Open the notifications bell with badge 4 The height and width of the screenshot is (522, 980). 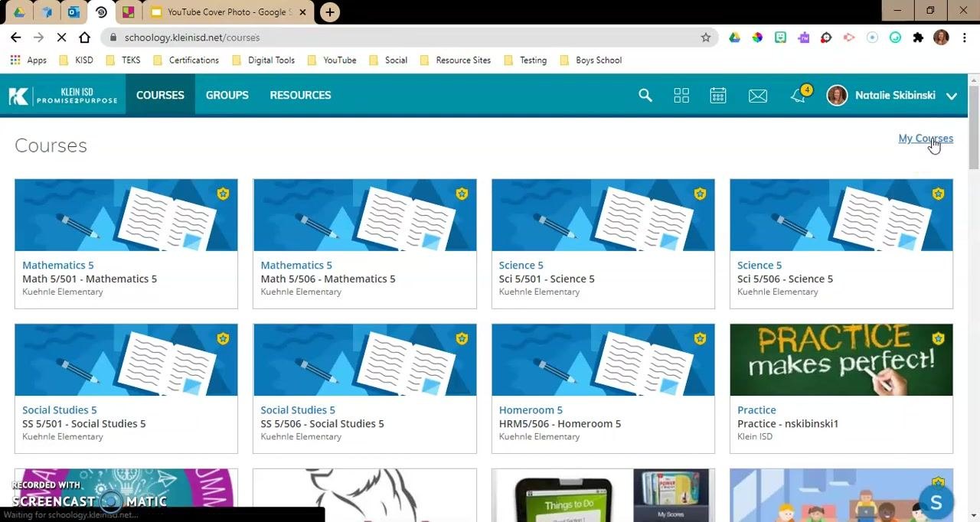pyautogui.click(x=799, y=95)
